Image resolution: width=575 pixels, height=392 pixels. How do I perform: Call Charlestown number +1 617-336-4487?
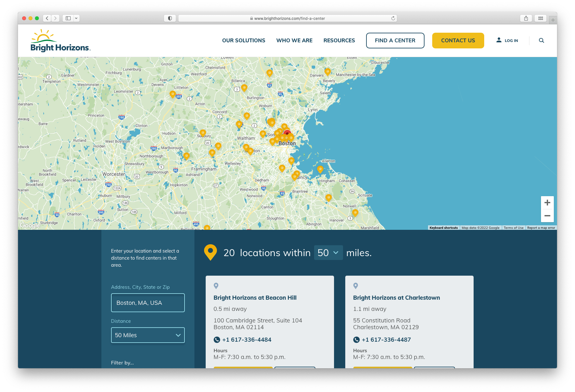coord(386,339)
